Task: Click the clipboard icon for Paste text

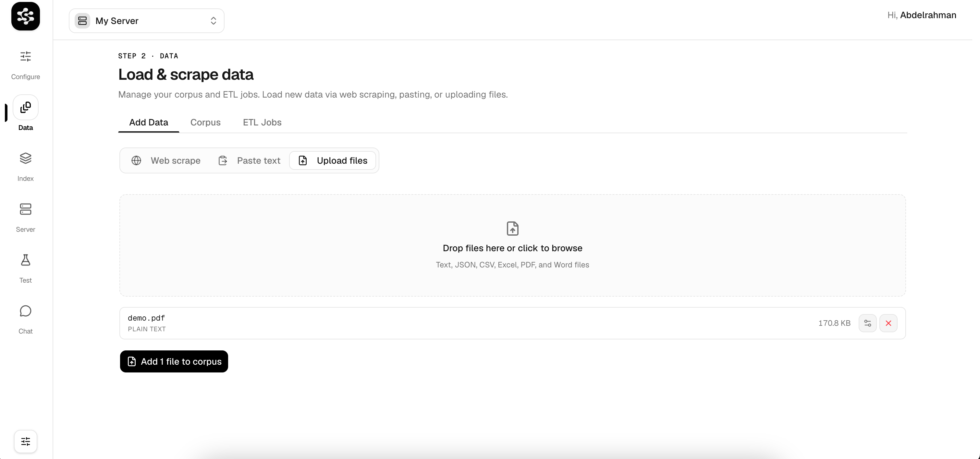Action: [223, 161]
